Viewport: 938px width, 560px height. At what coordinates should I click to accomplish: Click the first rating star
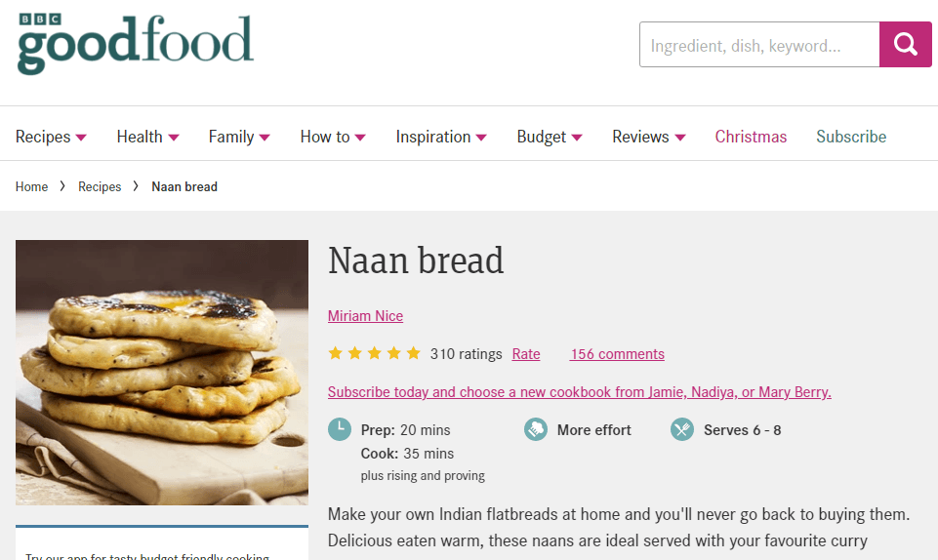tap(336, 353)
